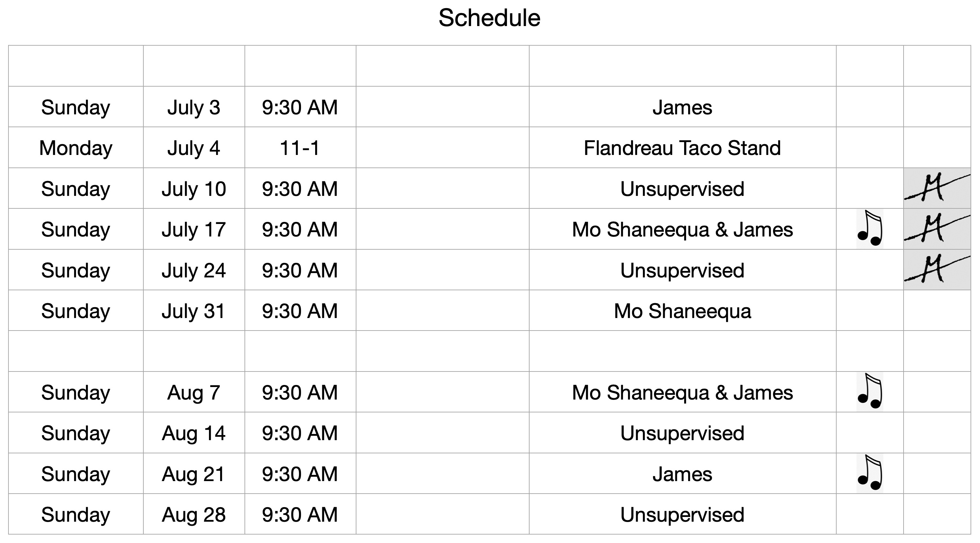The image size is (980, 543).
Task: Click the M signature image in July 24 row
Action: pos(937,269)
